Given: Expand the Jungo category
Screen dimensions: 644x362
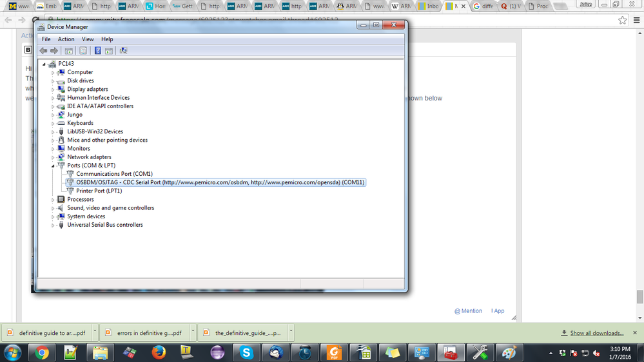Looking at the screenshot, I should 53,115.
